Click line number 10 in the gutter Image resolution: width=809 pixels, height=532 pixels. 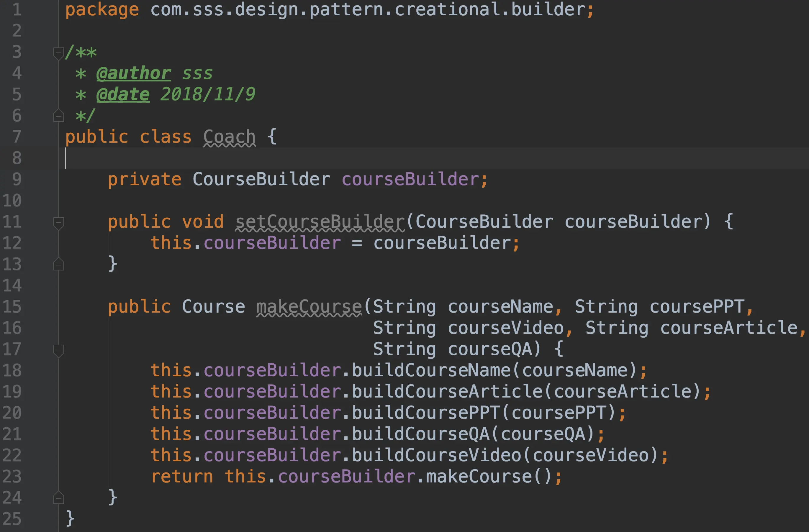click(12, 201)
